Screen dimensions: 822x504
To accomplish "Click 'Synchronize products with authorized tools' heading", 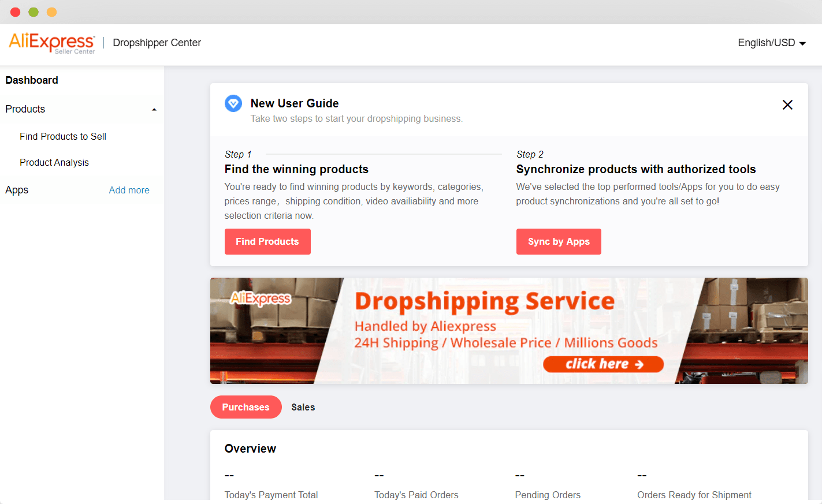I will click(636, 169).
